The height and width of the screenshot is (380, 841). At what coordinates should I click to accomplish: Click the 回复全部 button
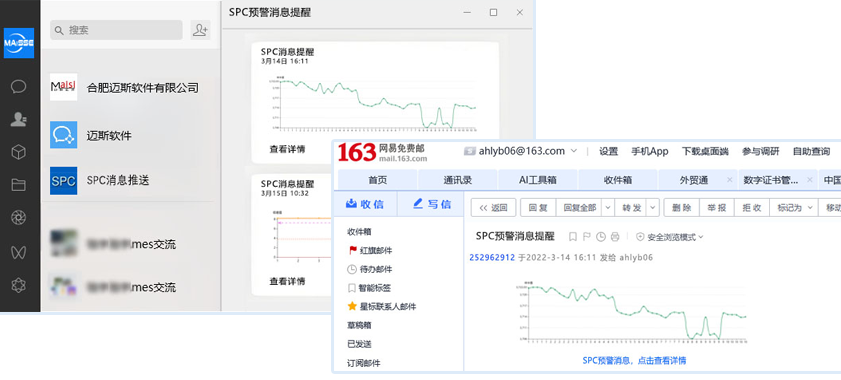(579, 208)
